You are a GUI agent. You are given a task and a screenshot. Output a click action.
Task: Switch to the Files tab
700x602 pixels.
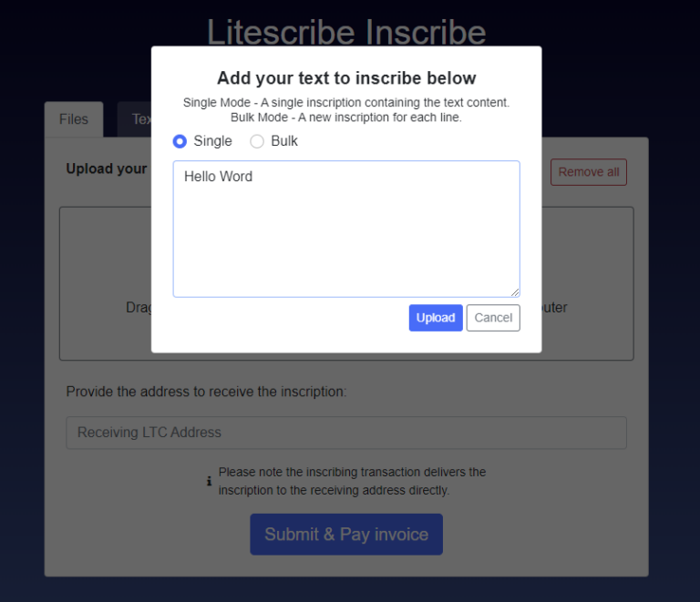74,119
